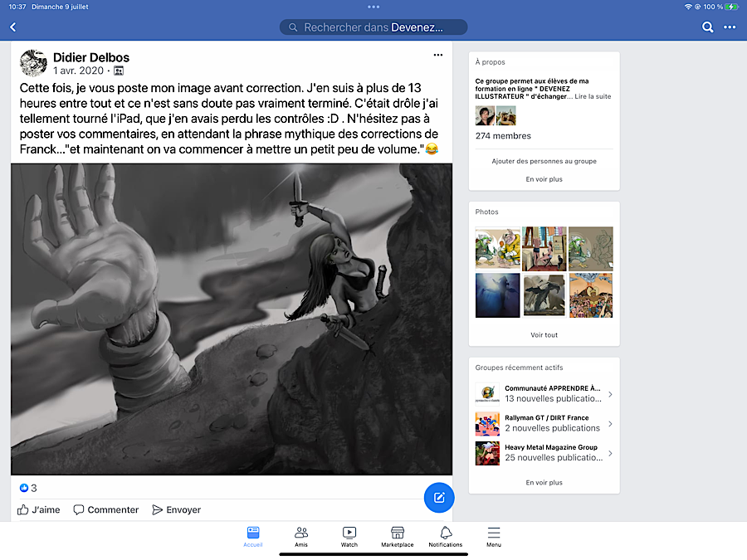
Task: Switch to the Amis tab
Action: (301, 537)
